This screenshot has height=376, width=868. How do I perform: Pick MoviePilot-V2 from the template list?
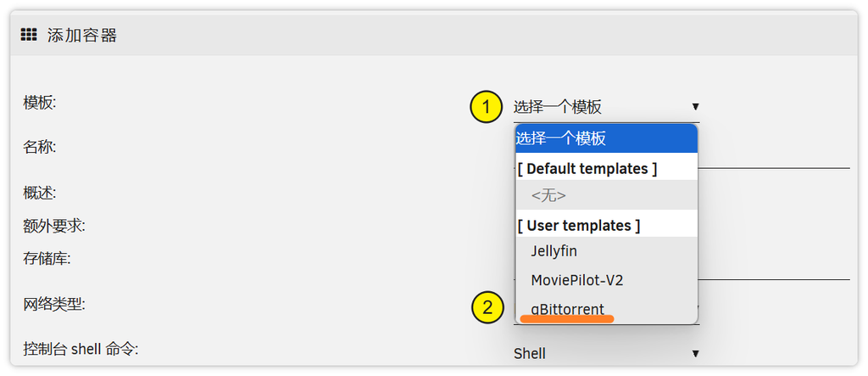click(x=577, y=280)
